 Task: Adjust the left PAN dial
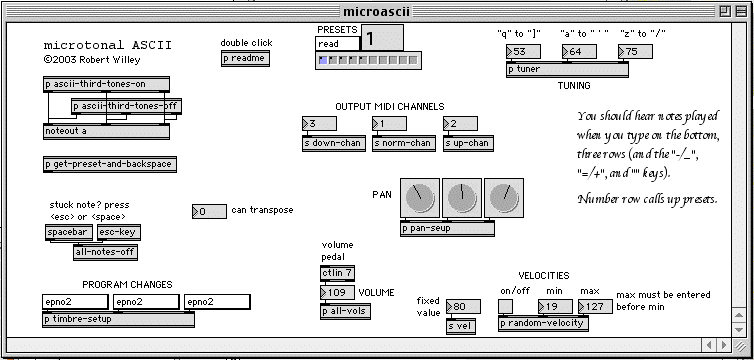tap(420, 198)
